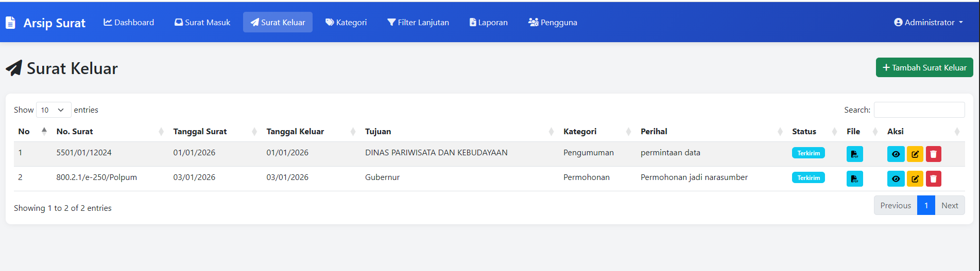The height and width of the screenshot is (271, 980).
Task: Sort by File column header
Action: 862,131
